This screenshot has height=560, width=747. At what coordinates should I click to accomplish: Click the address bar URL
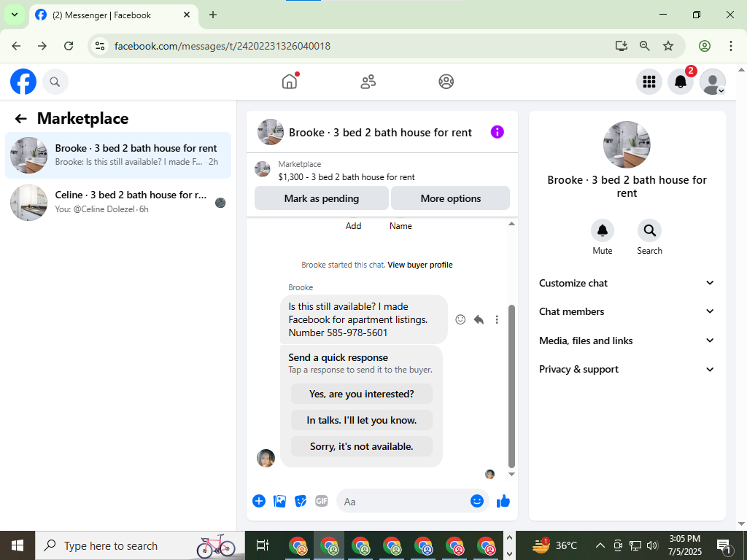(222, 46)
